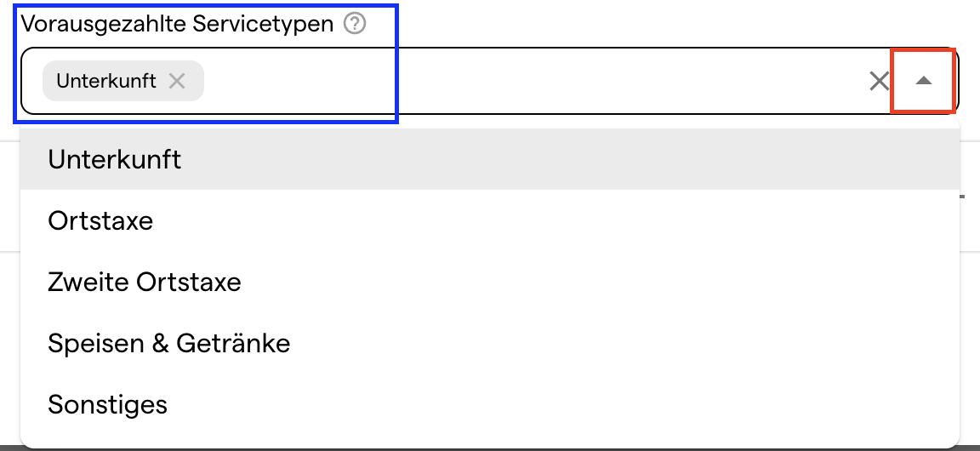Screen dimensions: 980x451
Task: Click the Unterkunft chip label text
Action: pos(106,81)
